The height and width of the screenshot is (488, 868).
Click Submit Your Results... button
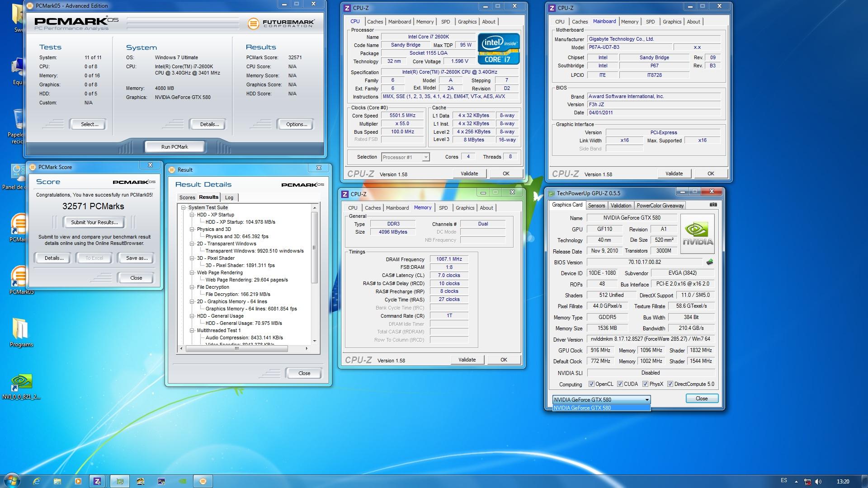[x=94, y=222]
